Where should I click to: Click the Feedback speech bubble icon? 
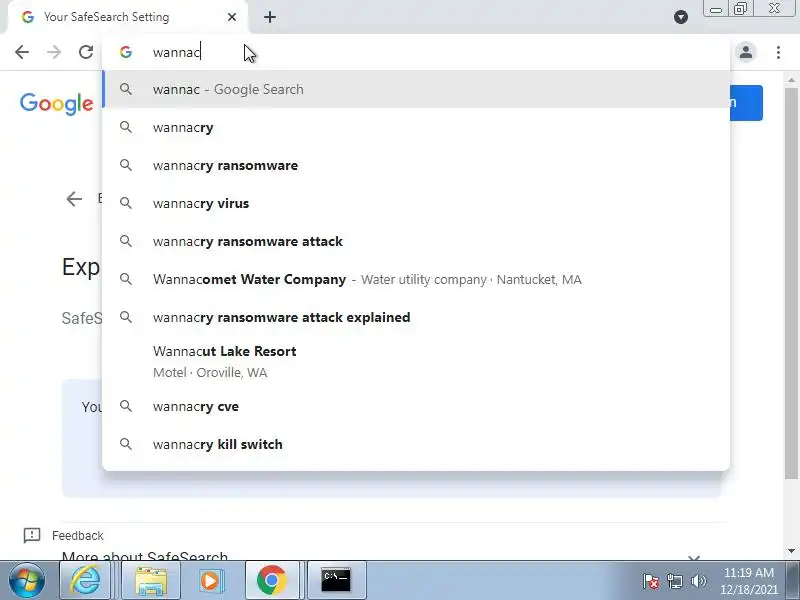tap(32, 535)
